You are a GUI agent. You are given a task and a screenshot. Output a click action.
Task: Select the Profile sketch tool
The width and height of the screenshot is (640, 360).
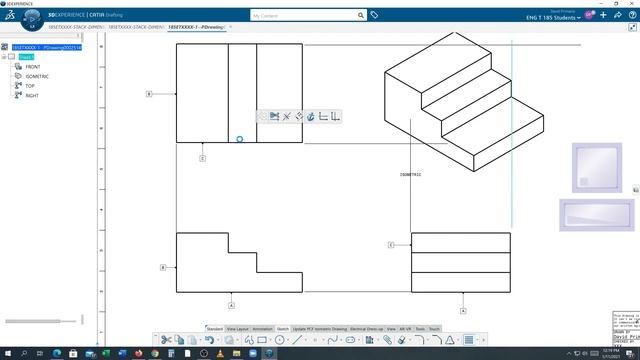tap(249, 340)
